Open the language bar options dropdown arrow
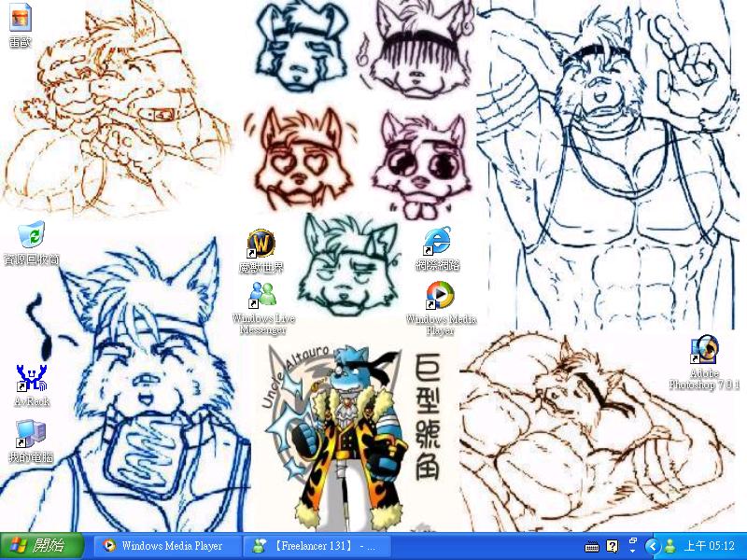747x560 pixels. point(632,552)
